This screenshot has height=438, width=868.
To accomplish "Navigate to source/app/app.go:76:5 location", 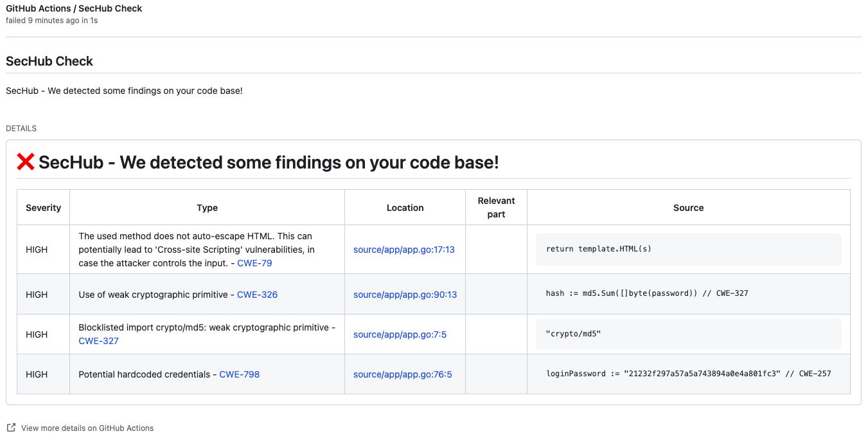I will [402, 374].
